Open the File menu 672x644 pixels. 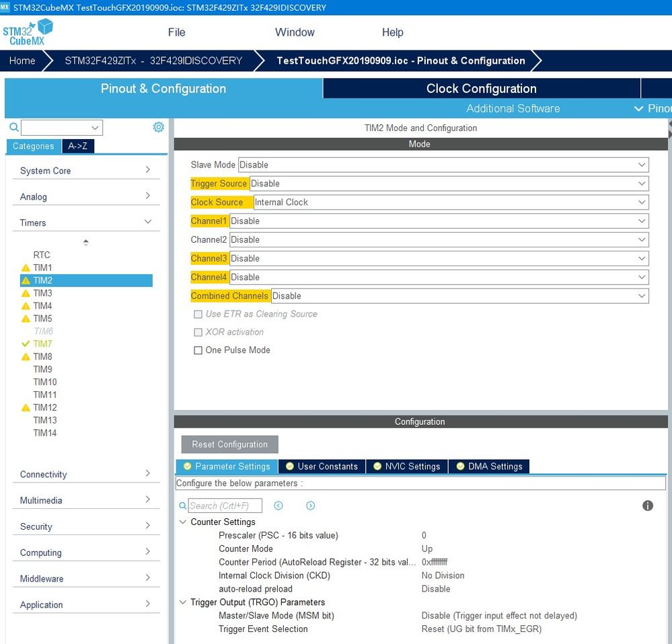[176, 32]
